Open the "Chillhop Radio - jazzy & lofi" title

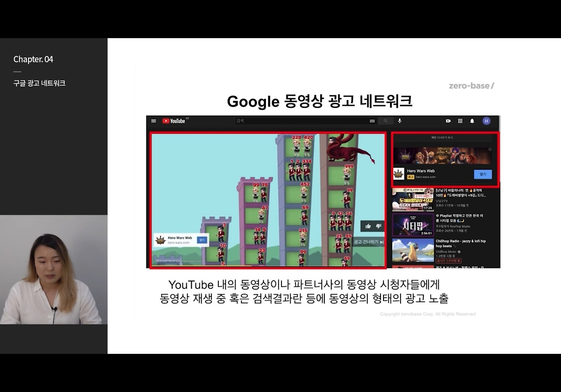click(461, 243)
